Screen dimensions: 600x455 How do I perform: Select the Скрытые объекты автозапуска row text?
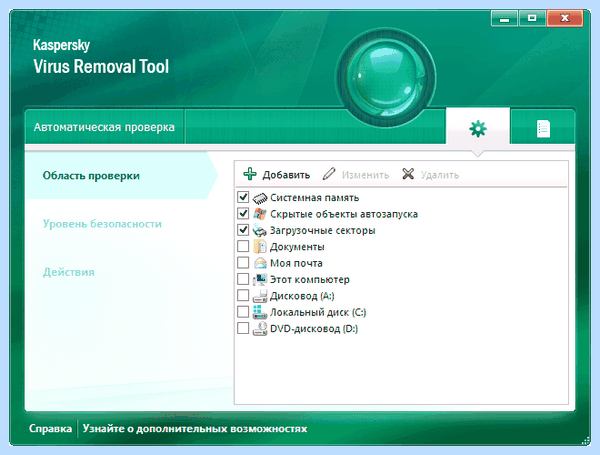point(344,214)
